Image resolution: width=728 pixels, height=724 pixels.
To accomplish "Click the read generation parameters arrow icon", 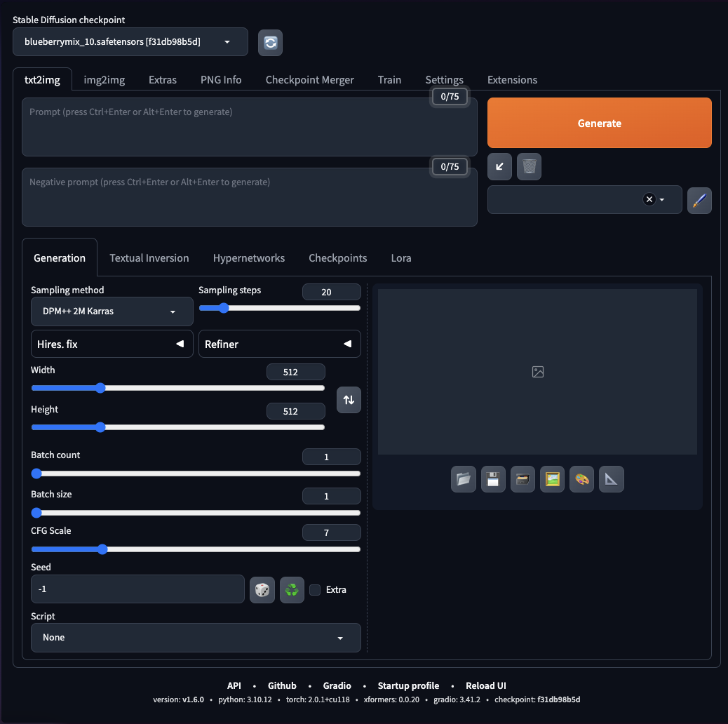I will pyautogui.click(x=499, y=166).
